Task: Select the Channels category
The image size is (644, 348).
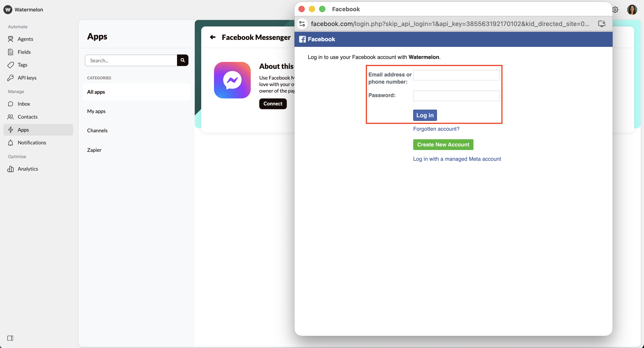Action: 97,130
